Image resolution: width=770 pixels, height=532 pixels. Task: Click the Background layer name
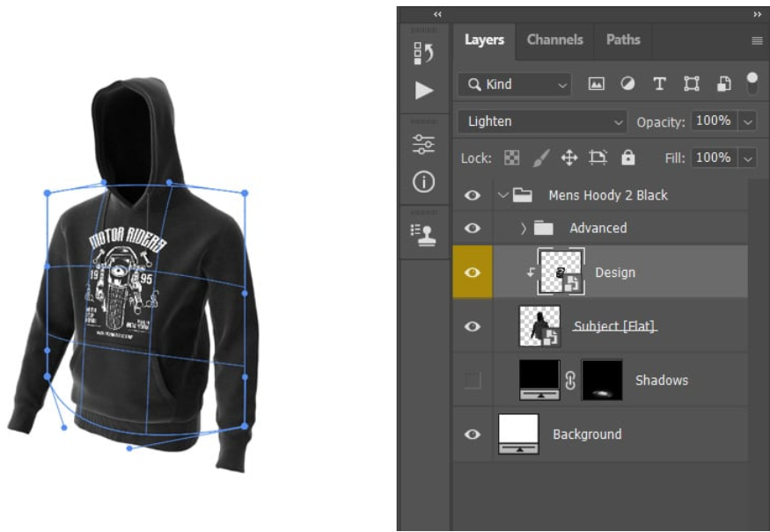587,434
